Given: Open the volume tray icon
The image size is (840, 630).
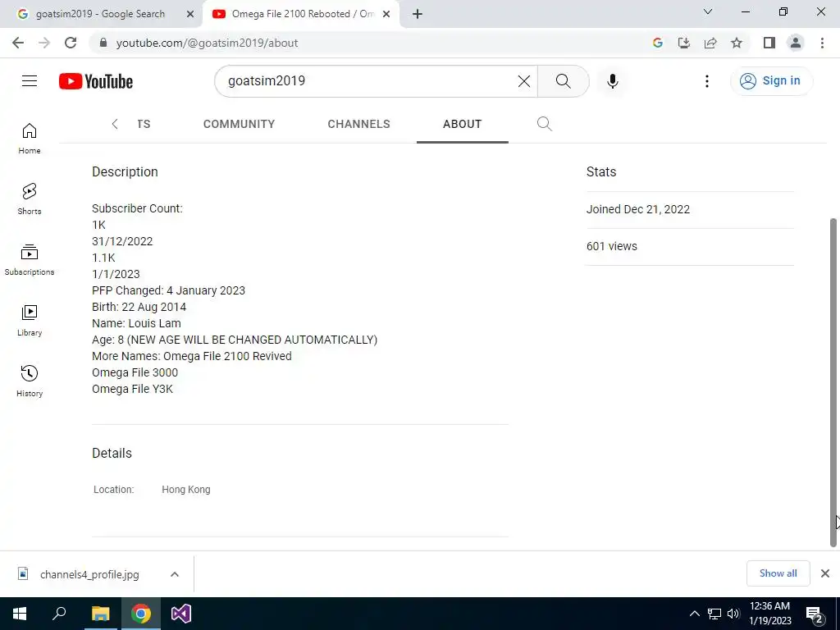Looking at the screenshot, I should 733,614.
